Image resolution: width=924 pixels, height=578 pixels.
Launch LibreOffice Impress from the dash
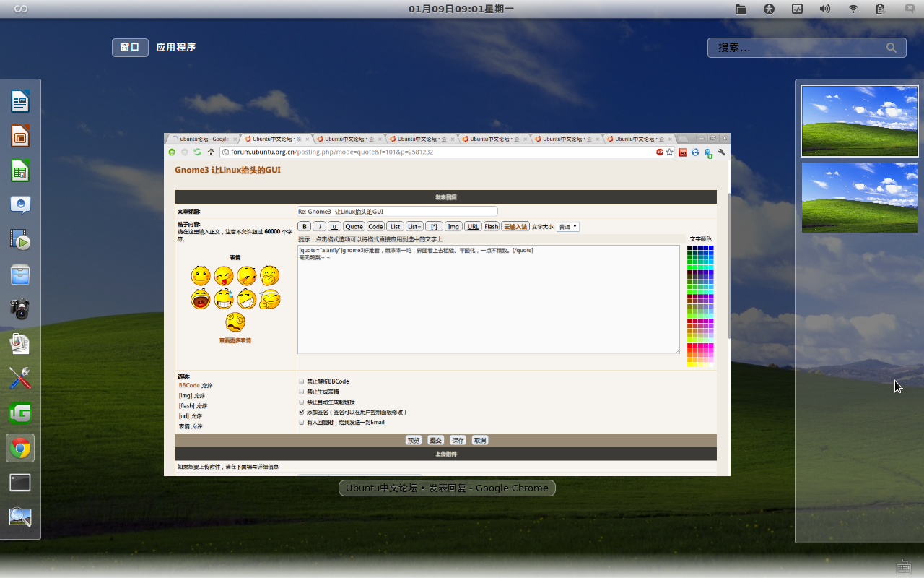click(20, 136)
